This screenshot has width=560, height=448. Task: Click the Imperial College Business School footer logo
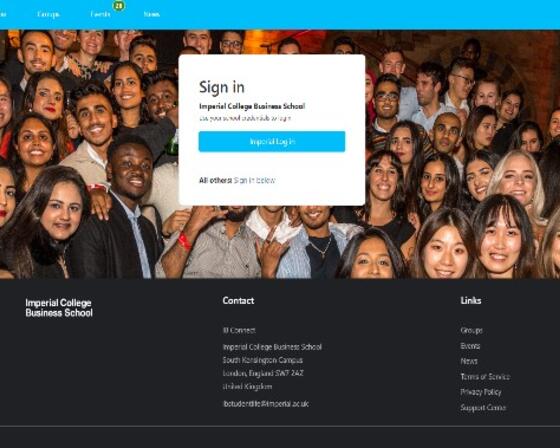(x=59, y=308)
